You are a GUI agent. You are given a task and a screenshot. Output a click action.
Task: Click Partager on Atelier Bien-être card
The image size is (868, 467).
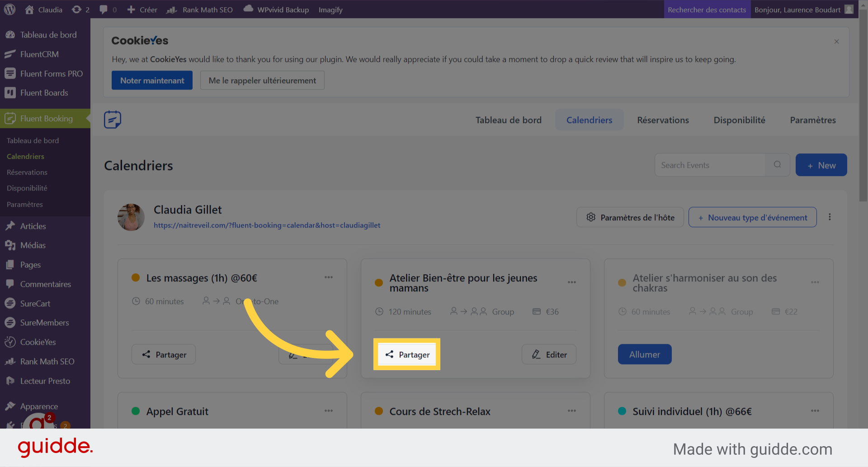(x=407, y=354)
